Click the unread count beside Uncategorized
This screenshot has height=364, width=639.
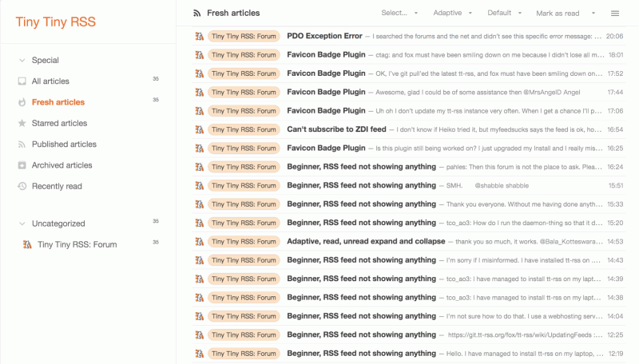pyautogui.click(x=156, y=221)
